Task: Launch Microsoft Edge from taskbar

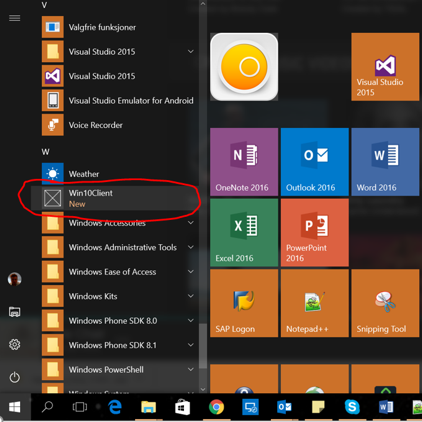Action: [115, 407]
